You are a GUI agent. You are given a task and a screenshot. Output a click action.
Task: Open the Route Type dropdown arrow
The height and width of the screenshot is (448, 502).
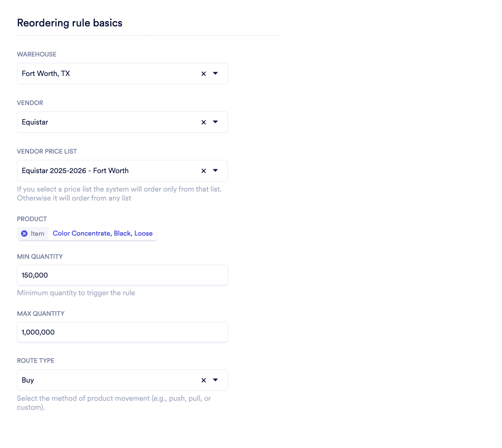pos(215,380)
